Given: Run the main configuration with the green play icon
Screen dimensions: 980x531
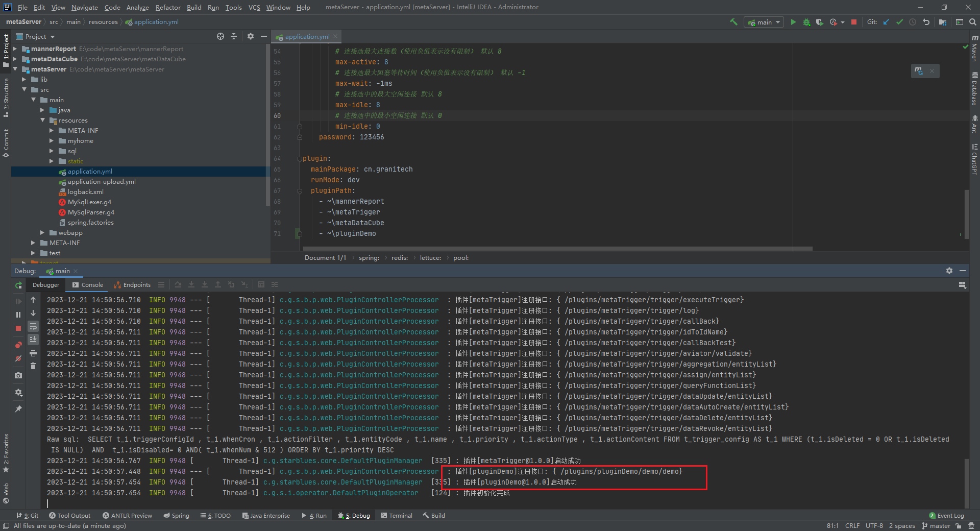Looking at the screenshot, I should tap(793, 22).
